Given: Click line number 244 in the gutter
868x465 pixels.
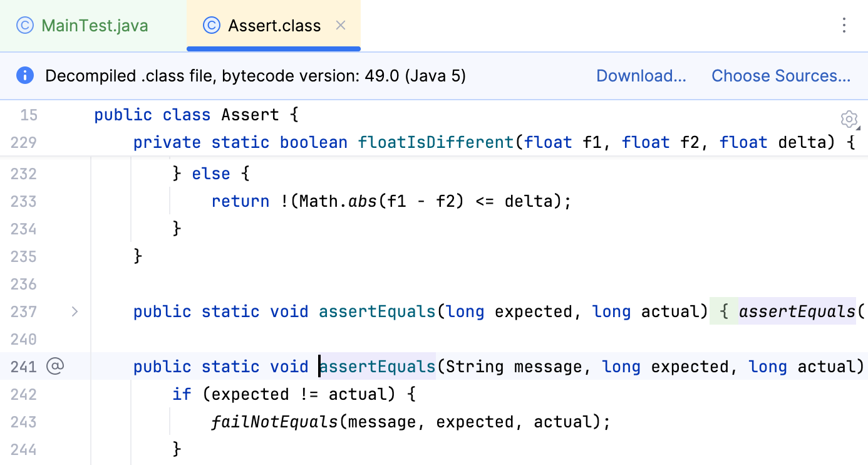Looking at the screenshot, I should (23, 449).
